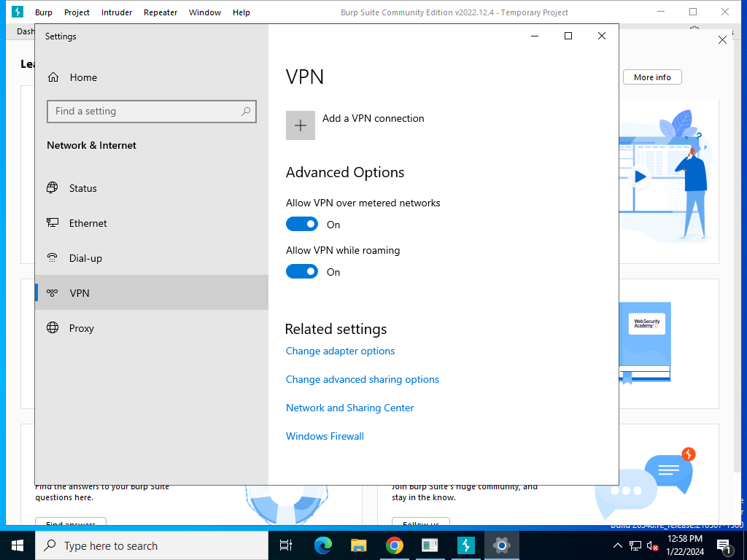747x560 pixels.
Task: Click the taskbar clock and date
Action: tap(685, 545)
